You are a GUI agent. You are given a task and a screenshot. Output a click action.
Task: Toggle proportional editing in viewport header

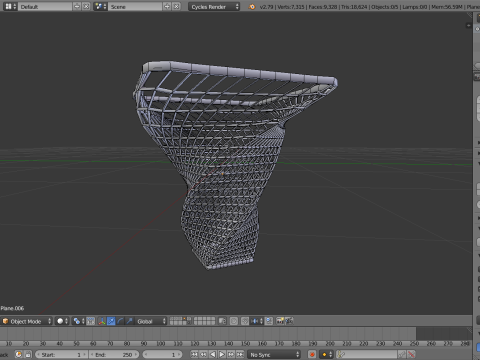[x=234, y=321]
